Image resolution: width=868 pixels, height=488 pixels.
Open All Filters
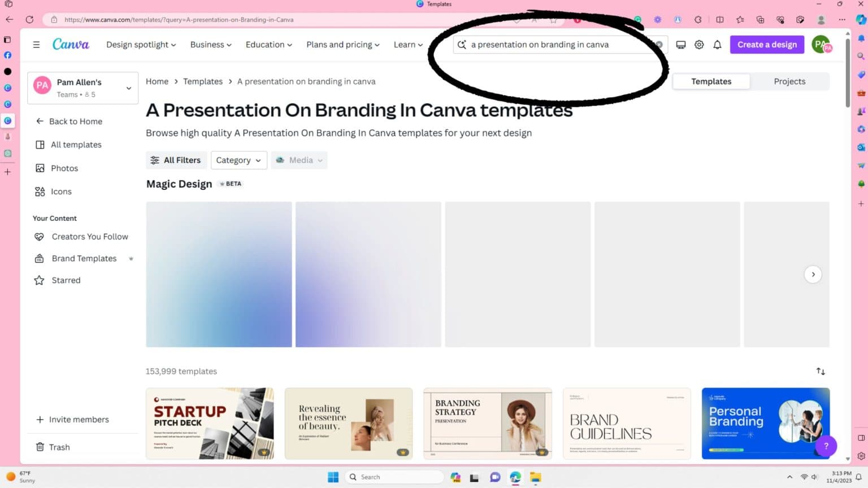coord(176,160)
